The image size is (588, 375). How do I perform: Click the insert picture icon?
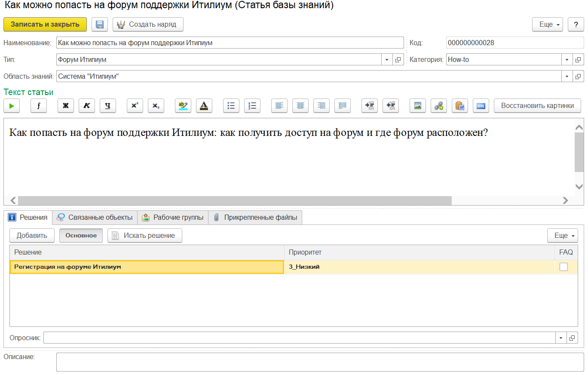[417, 106]
